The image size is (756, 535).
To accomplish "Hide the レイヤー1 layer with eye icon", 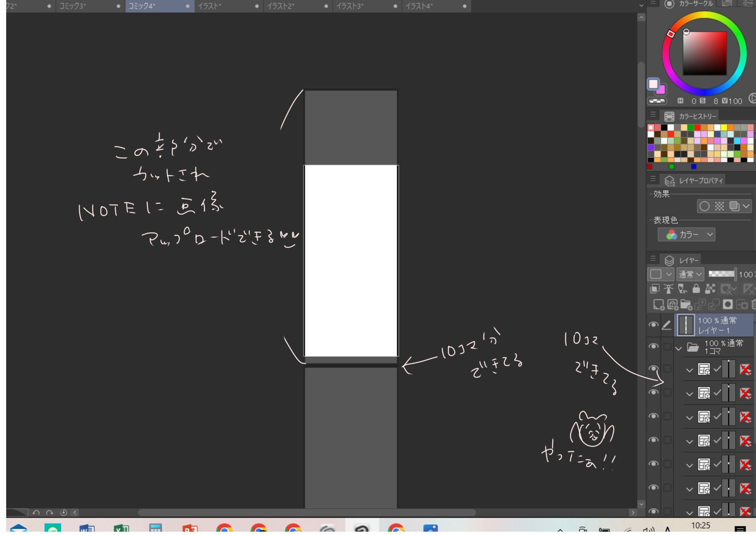I will coord(653,325).
